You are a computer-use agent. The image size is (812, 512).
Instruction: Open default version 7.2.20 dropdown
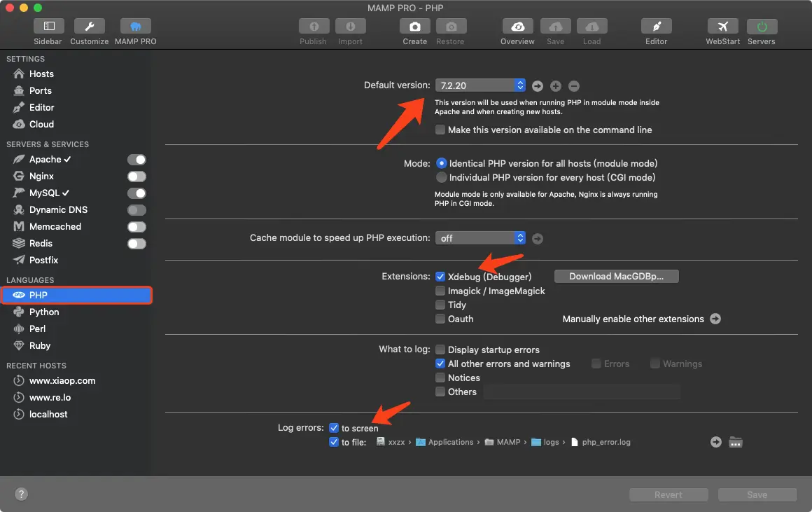pos(481,85)
